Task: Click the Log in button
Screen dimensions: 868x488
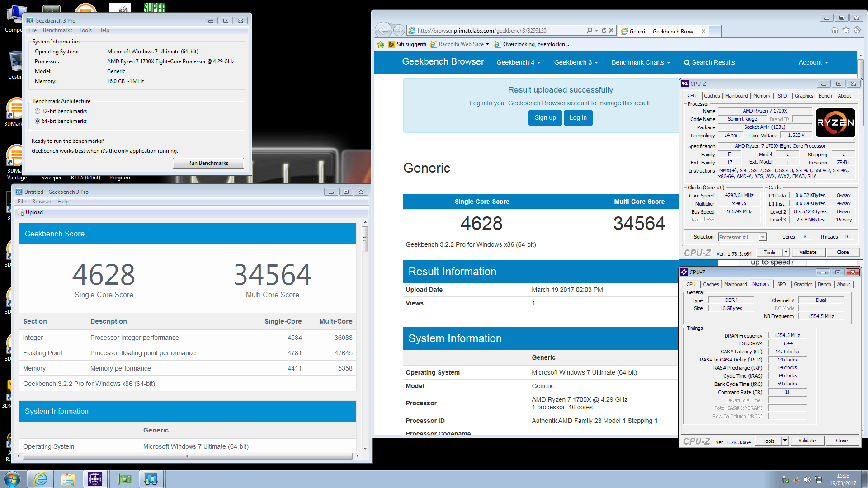Action: pyautogui.click(x=578, y=118)
